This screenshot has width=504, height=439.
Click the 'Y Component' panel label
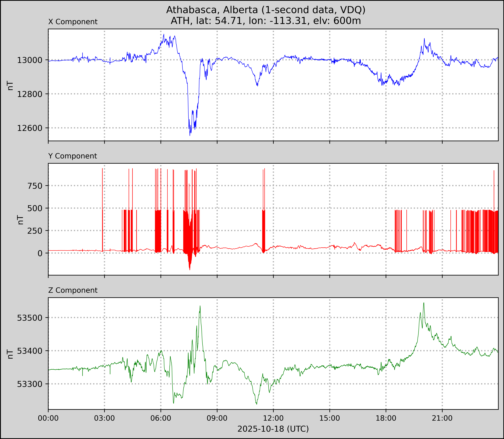tap(73, 156)
